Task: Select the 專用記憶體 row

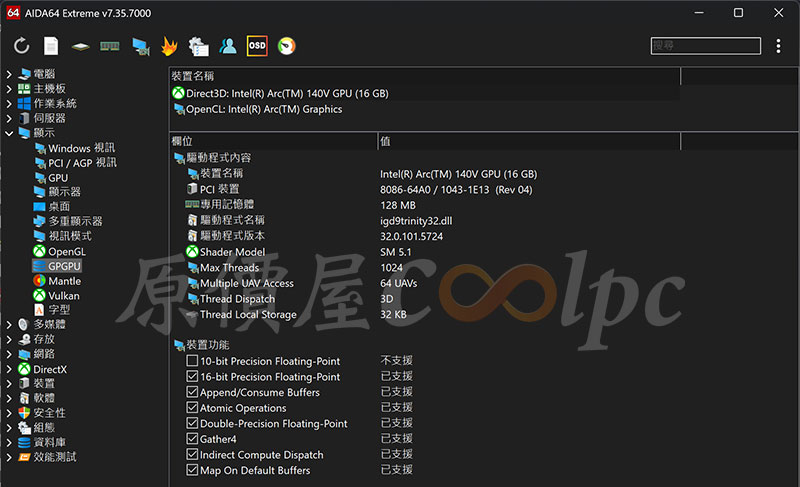Action: [424, 205]
